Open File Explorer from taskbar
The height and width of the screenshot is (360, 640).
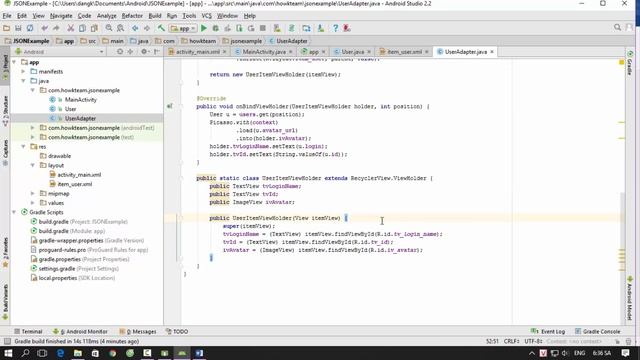(x=78, y=353)
